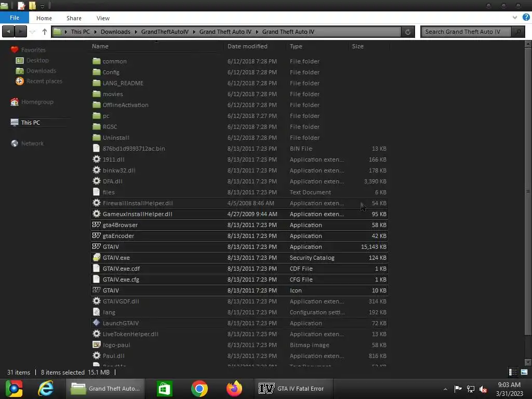Click the lang configuration file icon
Screen dimensions: 532x399
97,312
